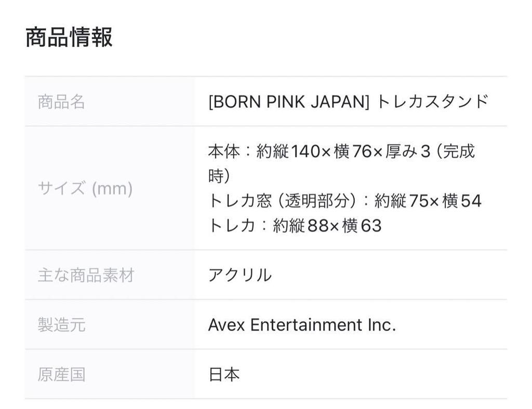532x409 pixels.
Task: Click the サイズ (mm) row label
Action: pyautogui.click(x=85, y=188)
